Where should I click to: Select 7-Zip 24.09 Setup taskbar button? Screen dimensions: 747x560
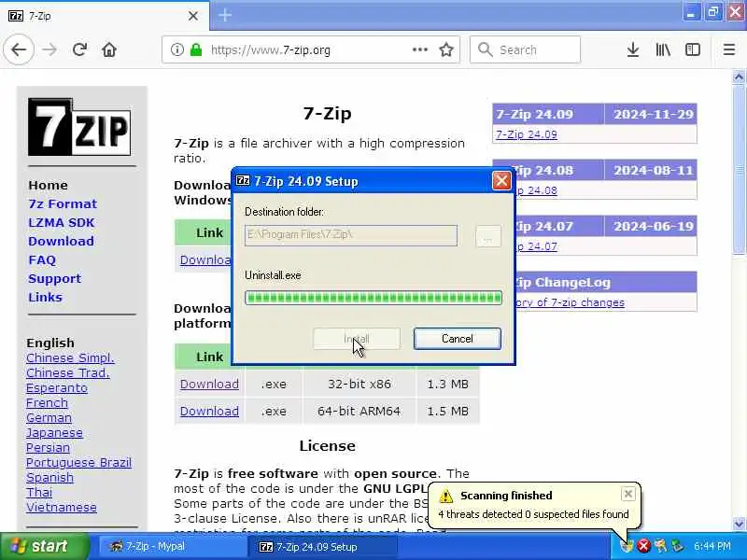(x=321, y=547)
